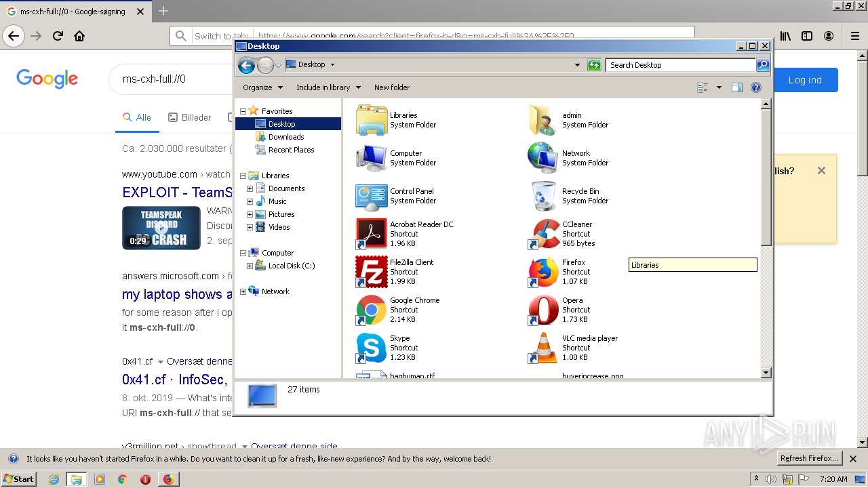Click Explorer back navigation button
Viewport: 868px width, 488px height.
247,65
